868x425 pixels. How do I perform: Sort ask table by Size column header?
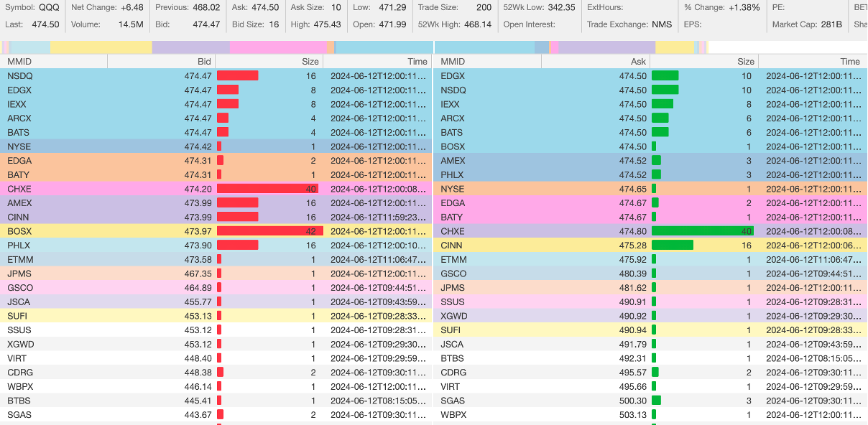(x=704, y=62)
